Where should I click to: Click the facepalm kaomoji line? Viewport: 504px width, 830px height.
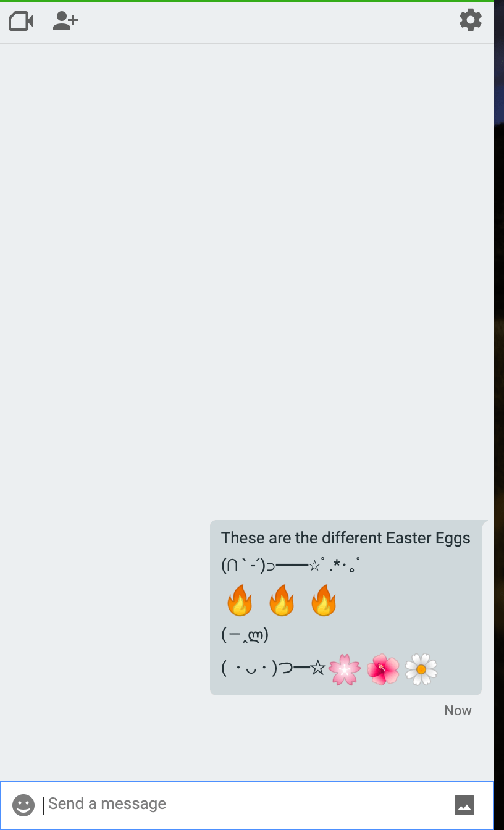[x=245, y=635]
